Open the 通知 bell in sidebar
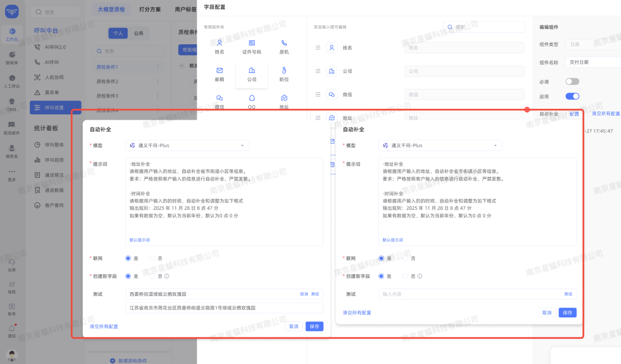 11,330
